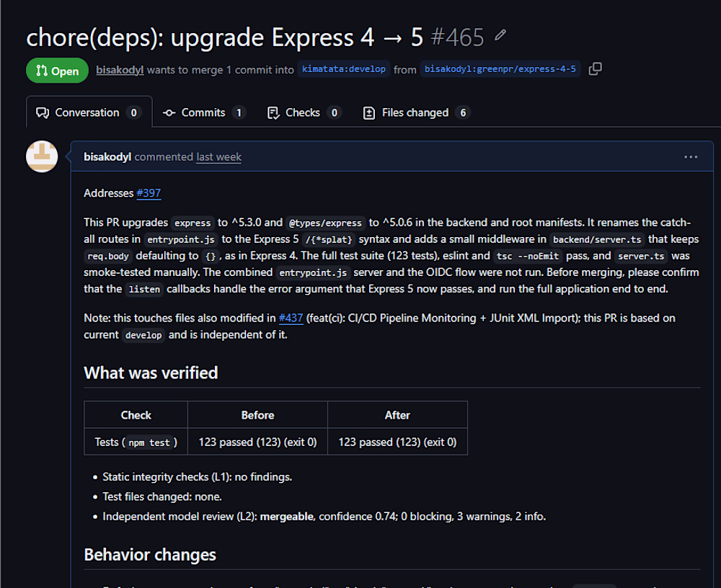Click the 'listen' inline code
This screenshot has height=588, width=721.
[144, 289]
